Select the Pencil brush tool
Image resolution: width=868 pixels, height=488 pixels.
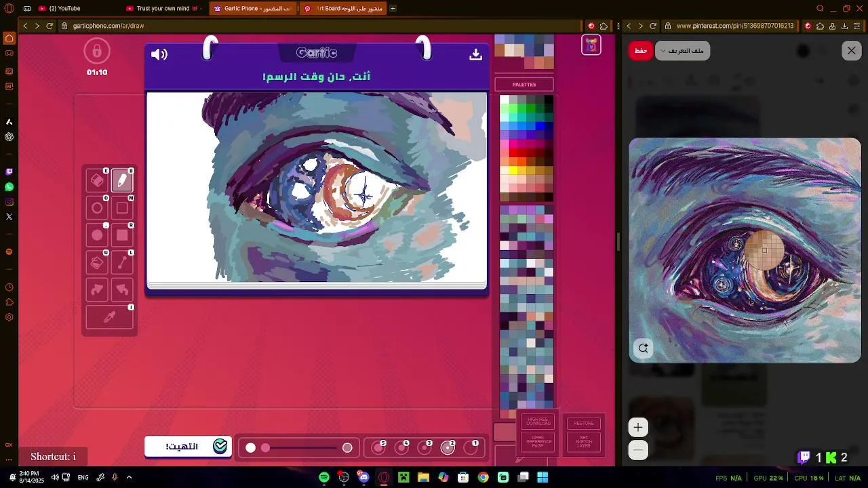[122, 180]
